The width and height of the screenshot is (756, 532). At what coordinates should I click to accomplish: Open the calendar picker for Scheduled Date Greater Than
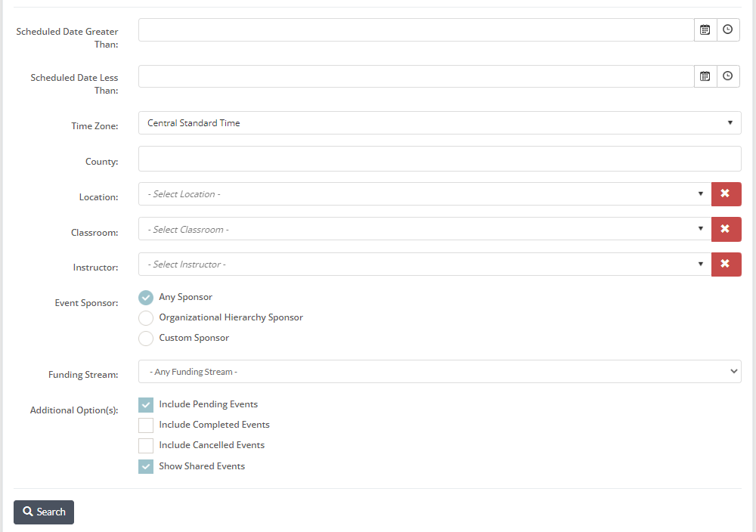point(705,29)
